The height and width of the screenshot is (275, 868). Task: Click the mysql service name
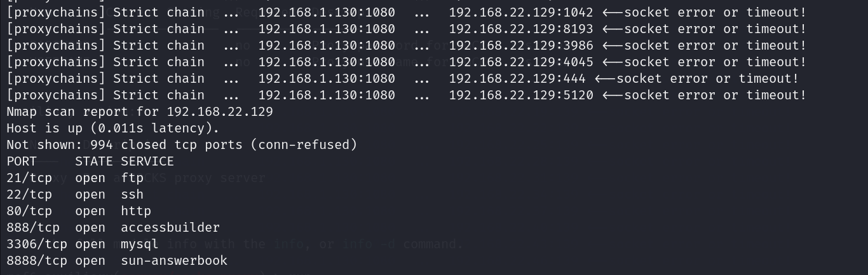click(x=140, y=244)
